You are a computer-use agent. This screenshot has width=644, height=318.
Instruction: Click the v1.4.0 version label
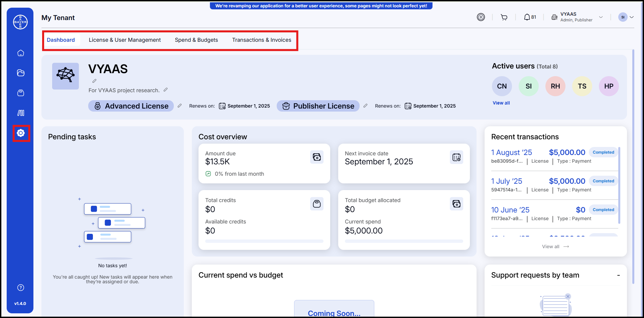tap(20, 304)
